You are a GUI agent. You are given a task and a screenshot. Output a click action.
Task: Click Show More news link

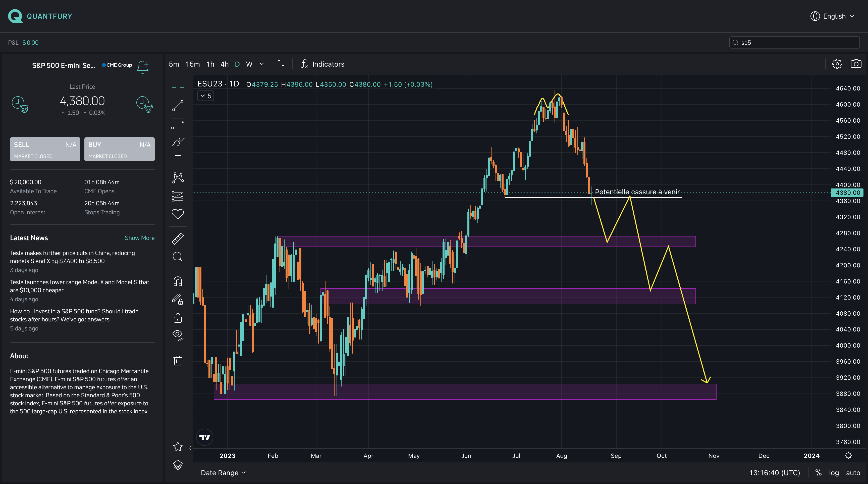tap(139, 238)
